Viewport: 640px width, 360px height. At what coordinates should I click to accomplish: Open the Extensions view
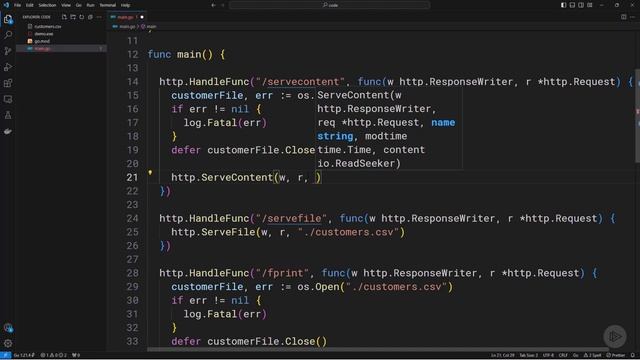[8, 83]
